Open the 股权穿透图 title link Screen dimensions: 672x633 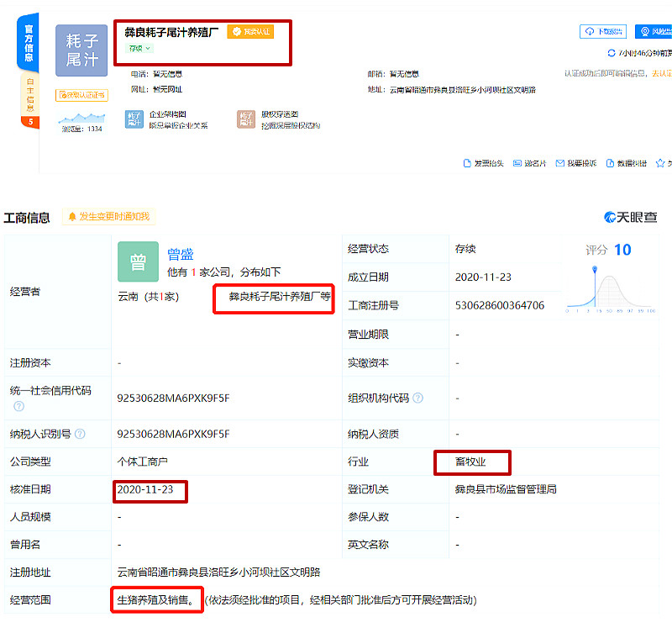(280, 114)
